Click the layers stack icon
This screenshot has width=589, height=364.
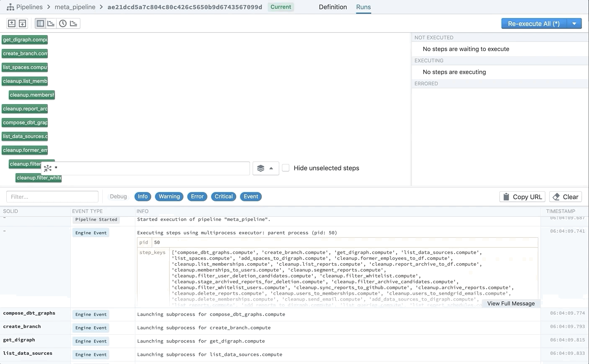pos(261,168)
